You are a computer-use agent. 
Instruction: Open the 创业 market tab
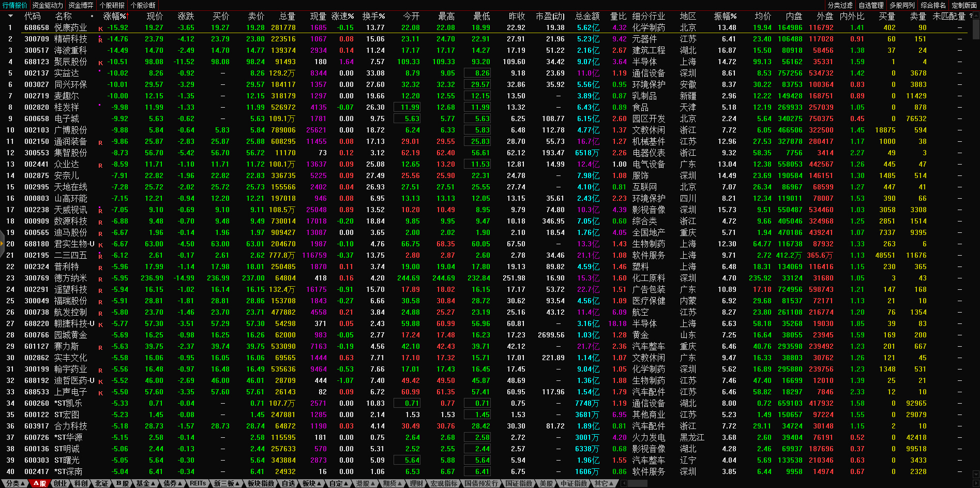[61, 483]
